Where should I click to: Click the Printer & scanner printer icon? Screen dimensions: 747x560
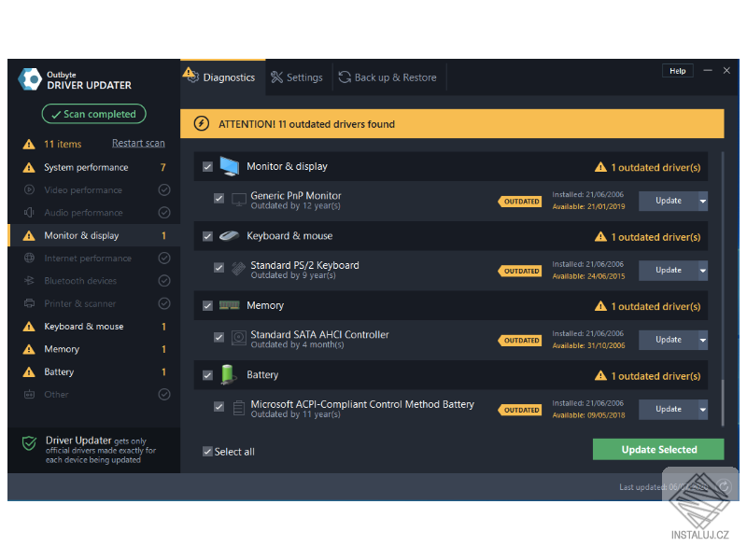pos(29,303)
